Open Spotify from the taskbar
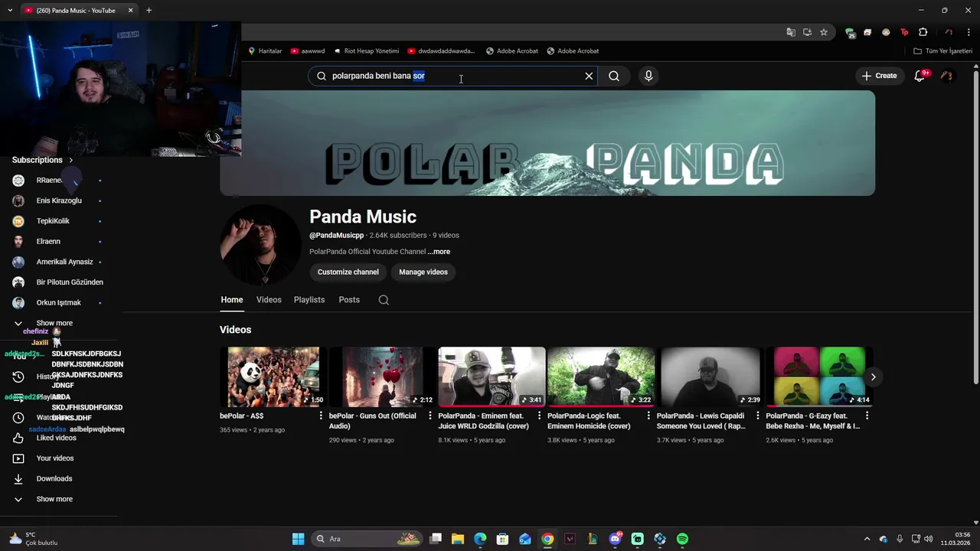980x551 pixels. point(682,539)
